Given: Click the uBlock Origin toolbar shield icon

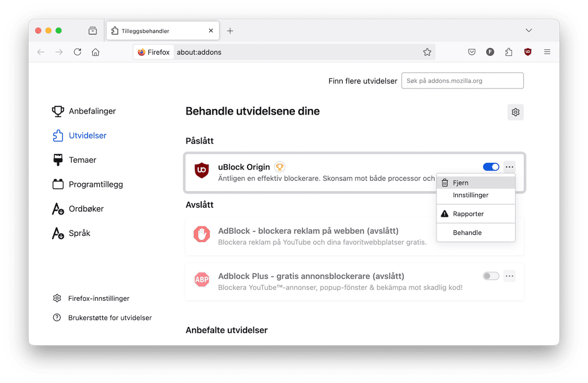Looking at the screenshot, I should pos(528,52).
